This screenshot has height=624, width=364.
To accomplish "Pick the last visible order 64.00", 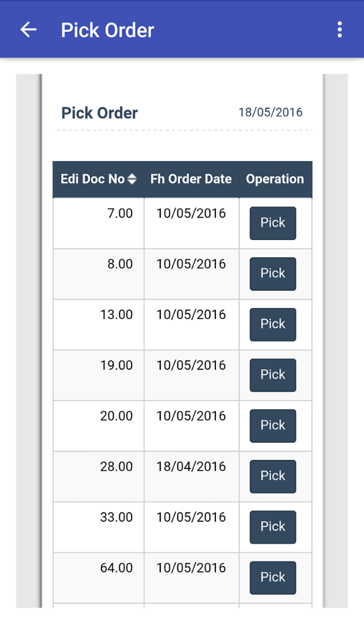I will 272,577.
